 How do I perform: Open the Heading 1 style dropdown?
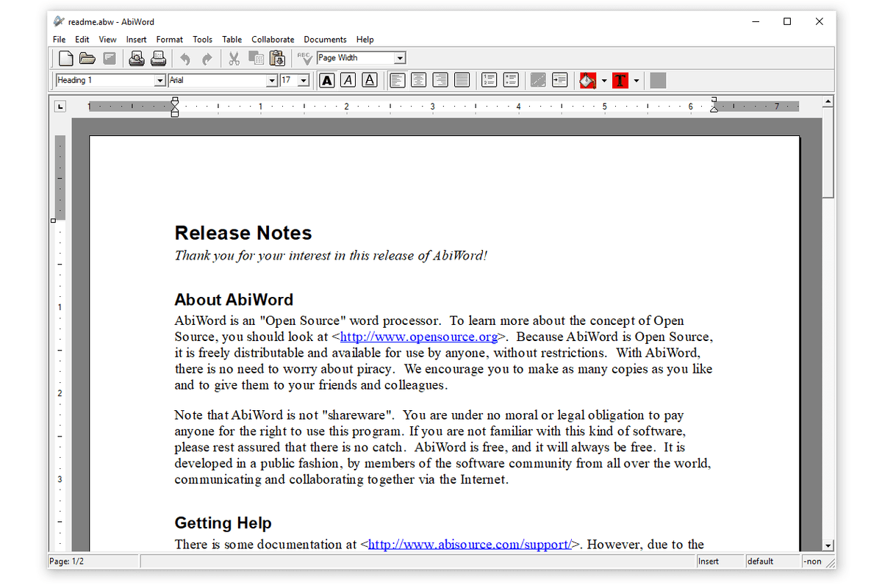[x=159, y=80]
